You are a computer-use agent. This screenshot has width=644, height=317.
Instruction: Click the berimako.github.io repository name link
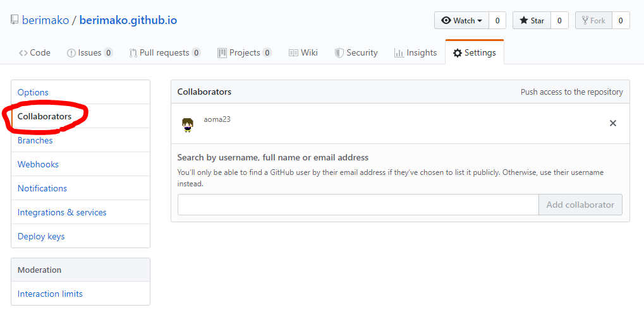(128, 20)
